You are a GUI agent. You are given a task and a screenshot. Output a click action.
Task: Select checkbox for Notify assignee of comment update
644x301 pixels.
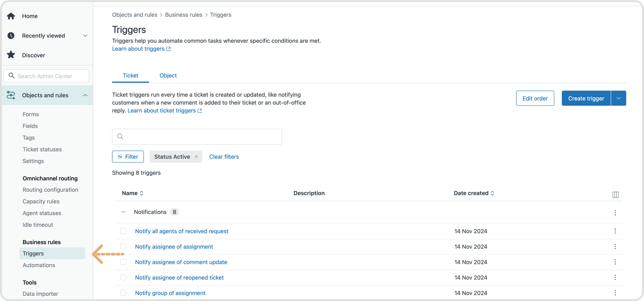point(123,262)
